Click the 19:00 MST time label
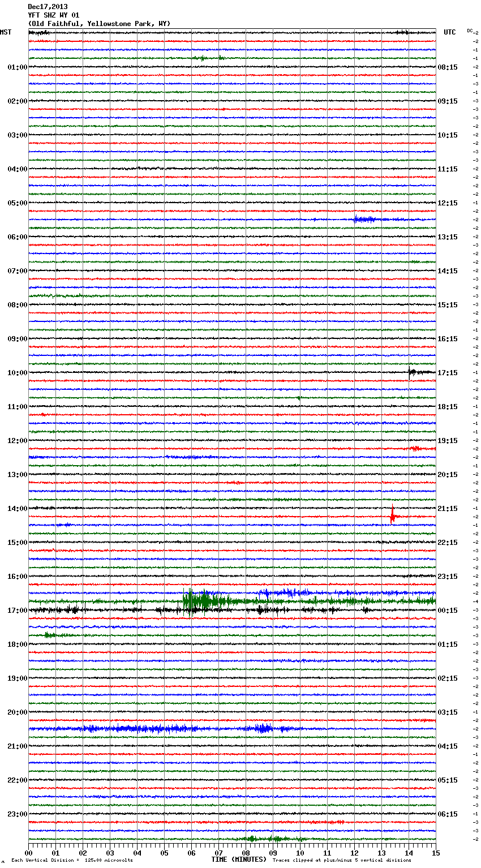Screen dimensions: 481x868 (x=18, y=678)
